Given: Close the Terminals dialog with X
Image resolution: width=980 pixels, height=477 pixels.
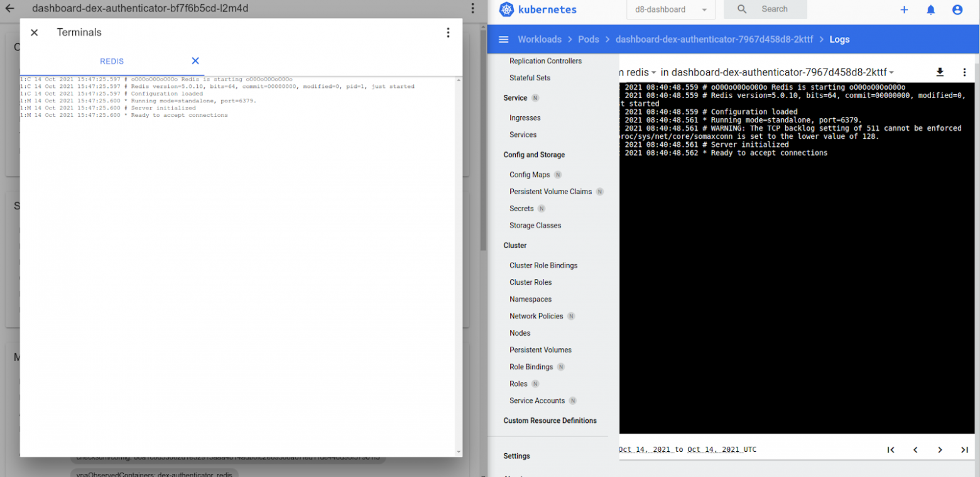Looking at the screenshot, I should tap(35, 33).
